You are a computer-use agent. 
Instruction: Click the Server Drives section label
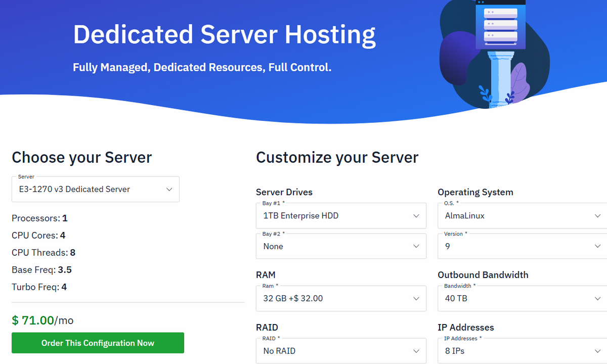pos(284,192)
